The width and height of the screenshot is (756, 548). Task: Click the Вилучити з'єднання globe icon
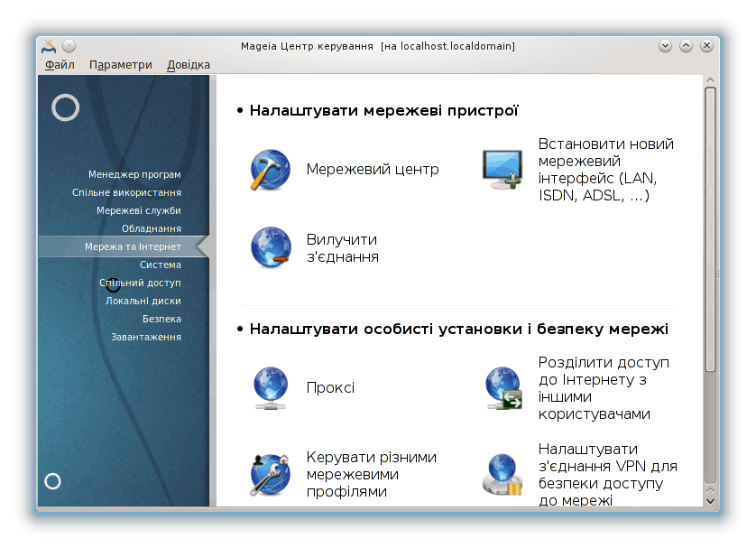coord(271,248)
